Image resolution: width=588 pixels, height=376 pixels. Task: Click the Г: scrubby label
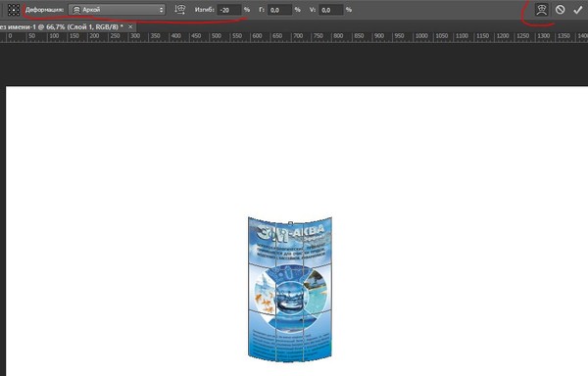coord(262,10)
